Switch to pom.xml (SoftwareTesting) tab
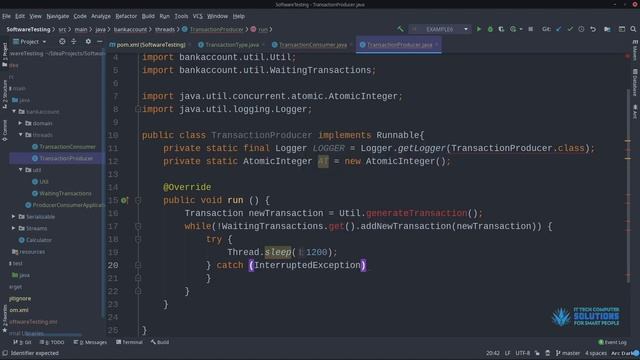The image size is (640, 360). 147,45
